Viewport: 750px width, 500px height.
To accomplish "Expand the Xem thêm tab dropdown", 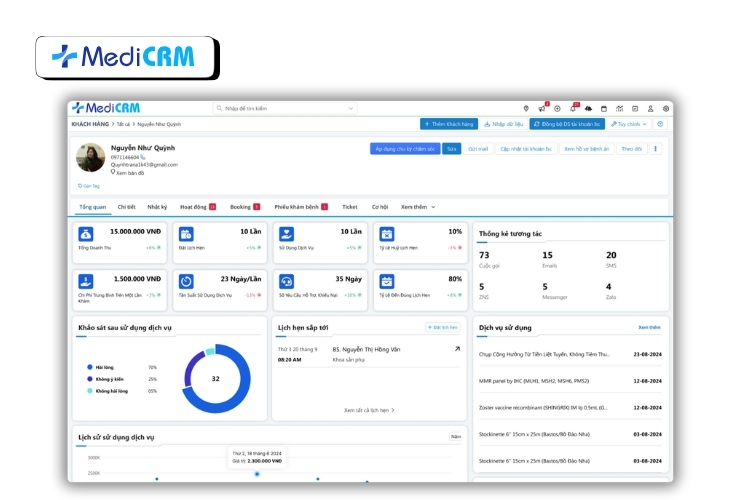I will click(418, 206).
